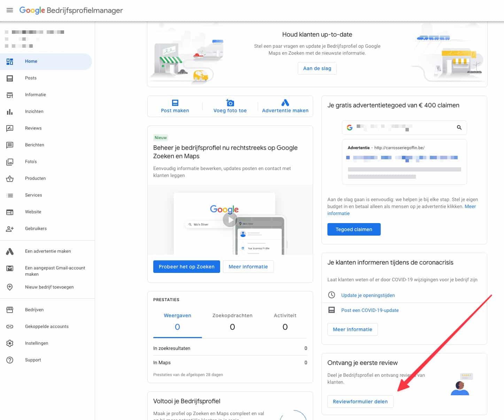
Task: Click the Foto's gallery icon
Action: pos(10,162)
